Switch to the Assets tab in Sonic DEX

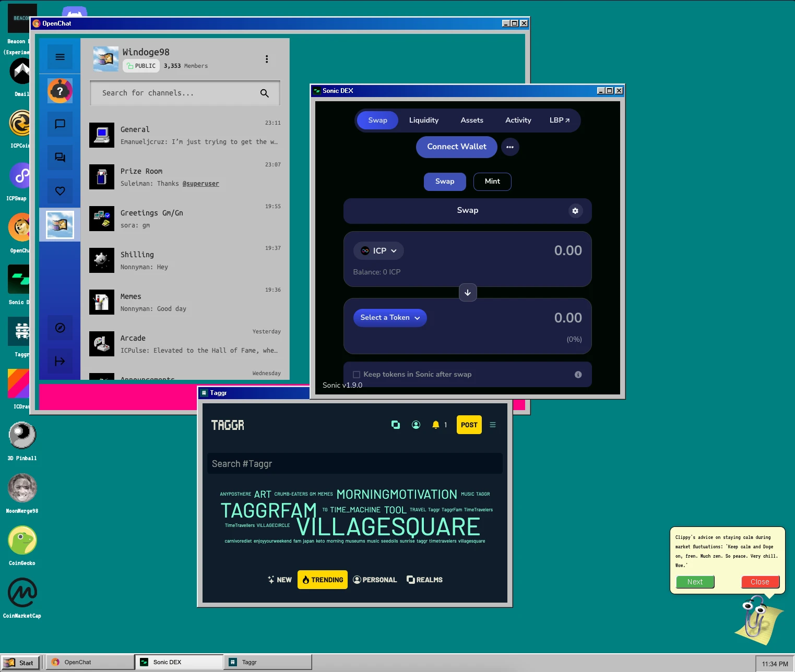(472, 120)
